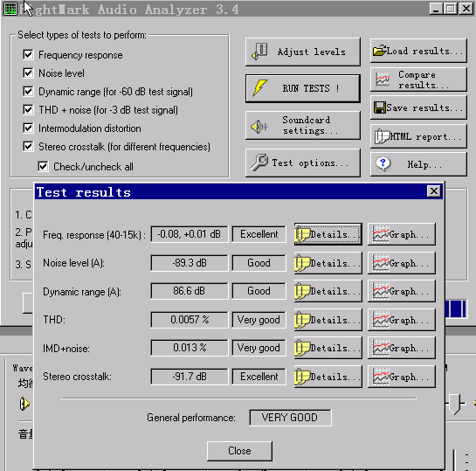Click the X on Test results title bar
Image resolution: width=476 pixels, height=471 pixels.
(x=434, y=191)
